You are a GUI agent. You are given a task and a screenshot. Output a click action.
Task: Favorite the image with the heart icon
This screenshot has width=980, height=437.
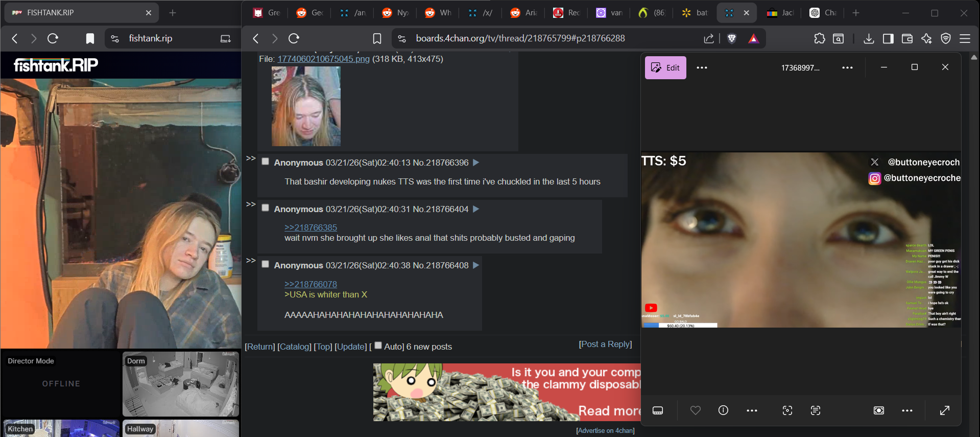pos(696,410)
